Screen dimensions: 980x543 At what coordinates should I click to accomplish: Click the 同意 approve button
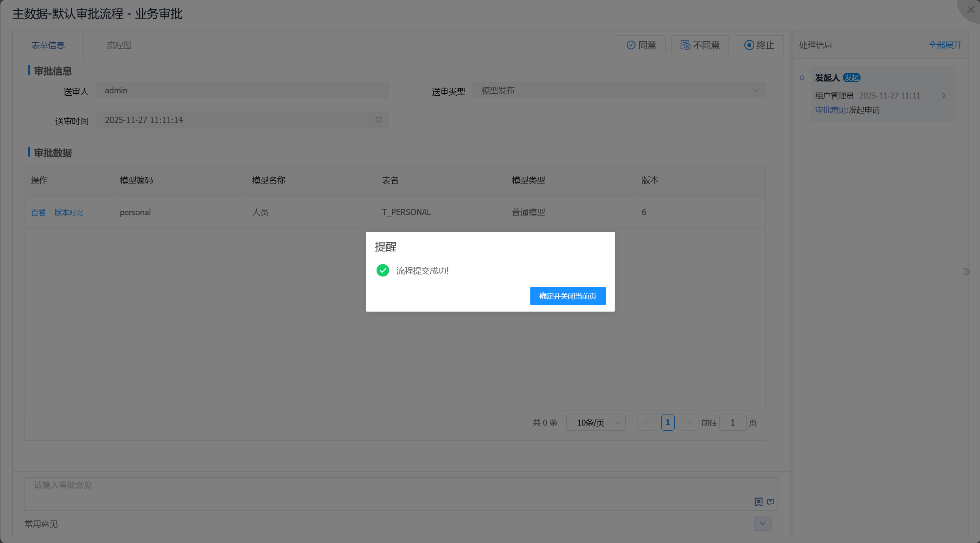tap(641, 45)
